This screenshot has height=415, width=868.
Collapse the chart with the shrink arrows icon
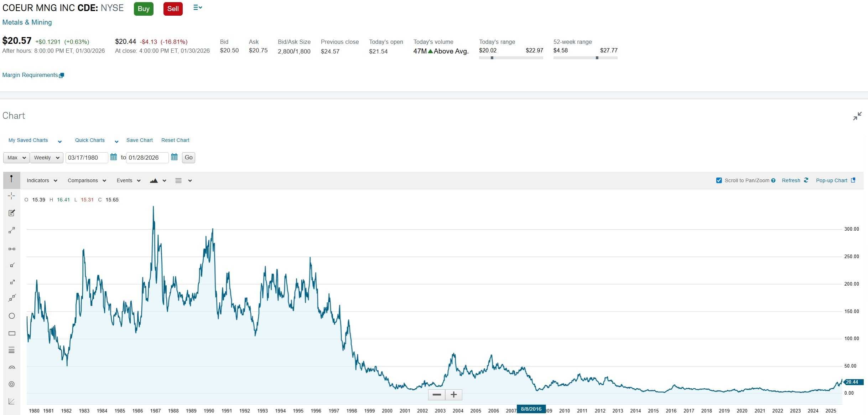click(857, 116)
